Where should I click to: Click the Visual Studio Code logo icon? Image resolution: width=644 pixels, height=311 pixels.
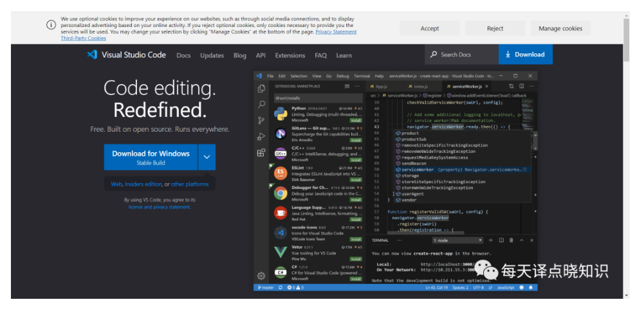coord(92,55)
